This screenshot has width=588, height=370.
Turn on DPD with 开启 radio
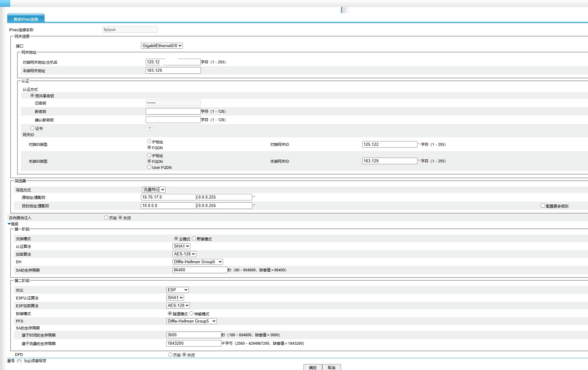(x=170, y=355)
